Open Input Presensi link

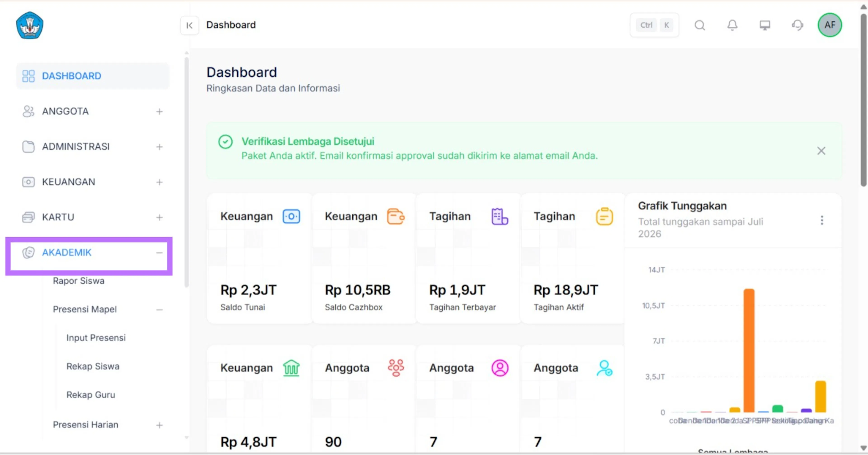(x=96, y=338)
